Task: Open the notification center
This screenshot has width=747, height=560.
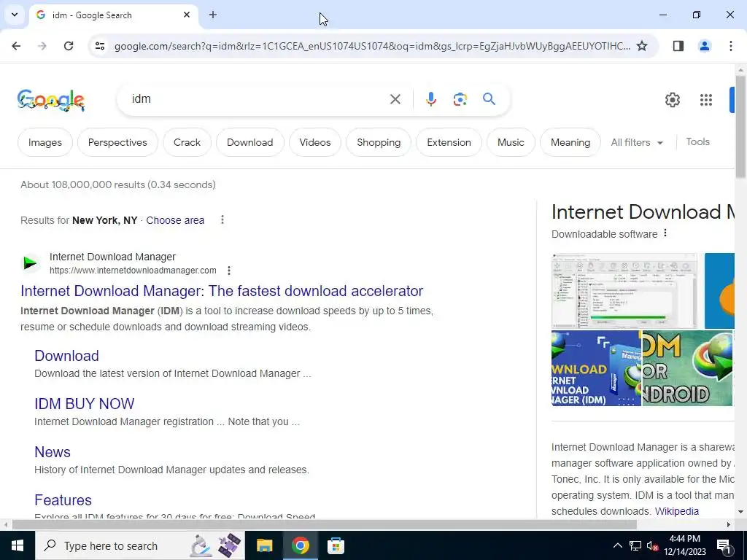Action: [724, 545]
